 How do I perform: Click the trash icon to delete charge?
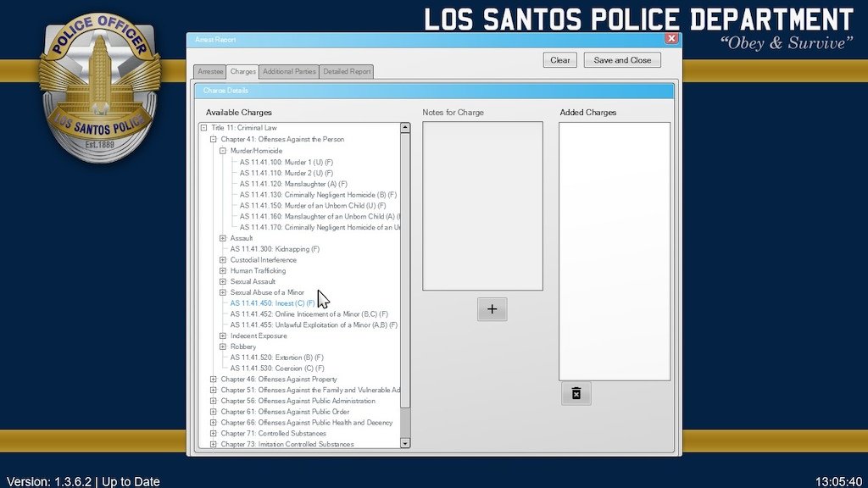click(x=576, y=394)
